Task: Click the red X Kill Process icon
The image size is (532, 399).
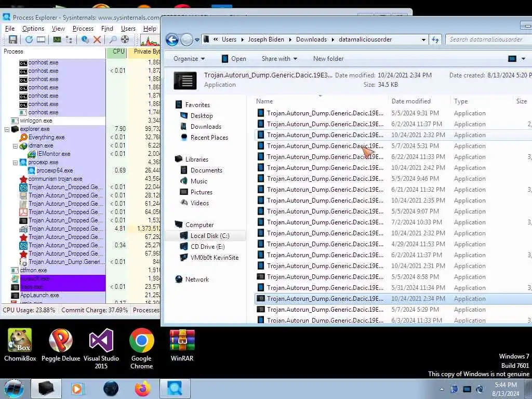Action: [x=97, y=39]
